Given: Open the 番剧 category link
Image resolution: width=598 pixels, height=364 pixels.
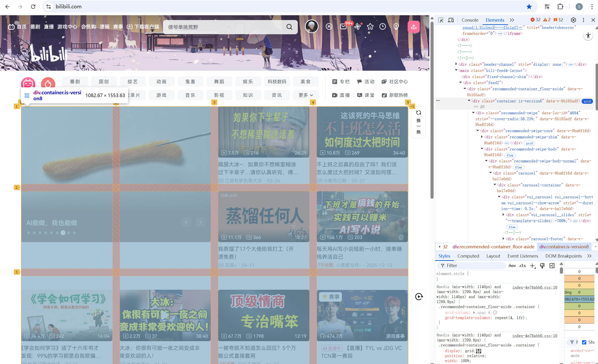Looking at the screenshot, I should click(75, 82).
